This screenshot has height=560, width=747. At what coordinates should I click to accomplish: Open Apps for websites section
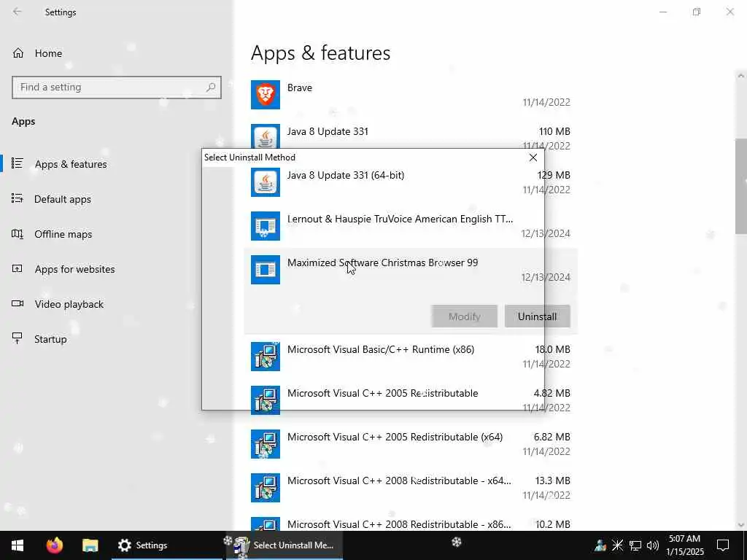click(74, 269)
